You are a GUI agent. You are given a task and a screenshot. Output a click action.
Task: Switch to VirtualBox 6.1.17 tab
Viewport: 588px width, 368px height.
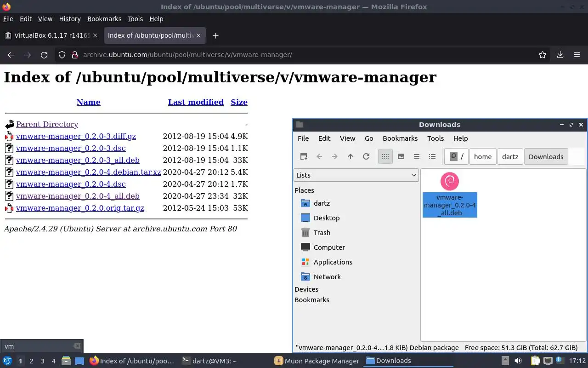point(48,35)
